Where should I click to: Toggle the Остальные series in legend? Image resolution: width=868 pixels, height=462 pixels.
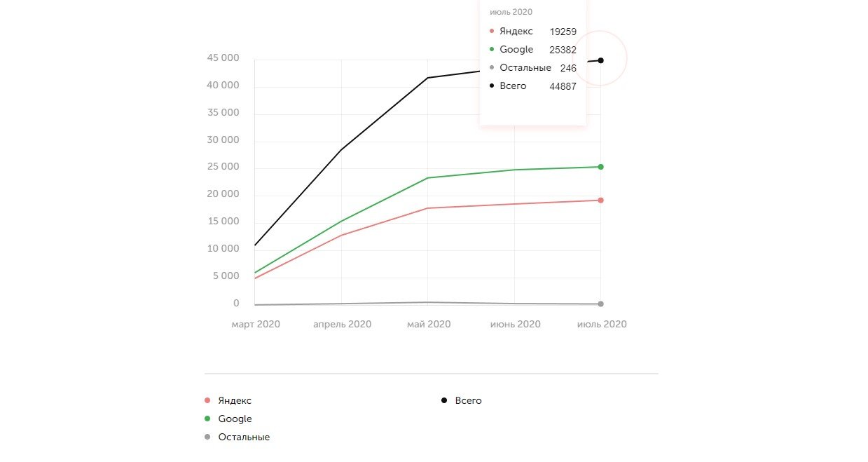pyautogui.click(x=244, y=437)
